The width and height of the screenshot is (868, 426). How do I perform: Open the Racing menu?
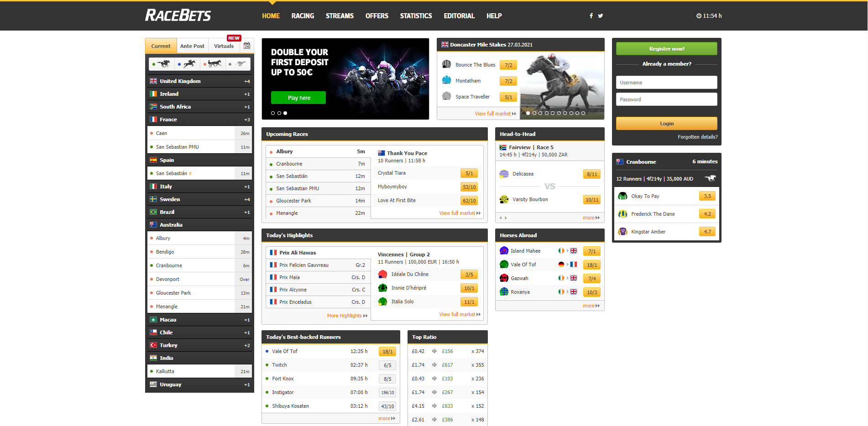(303, 16)
